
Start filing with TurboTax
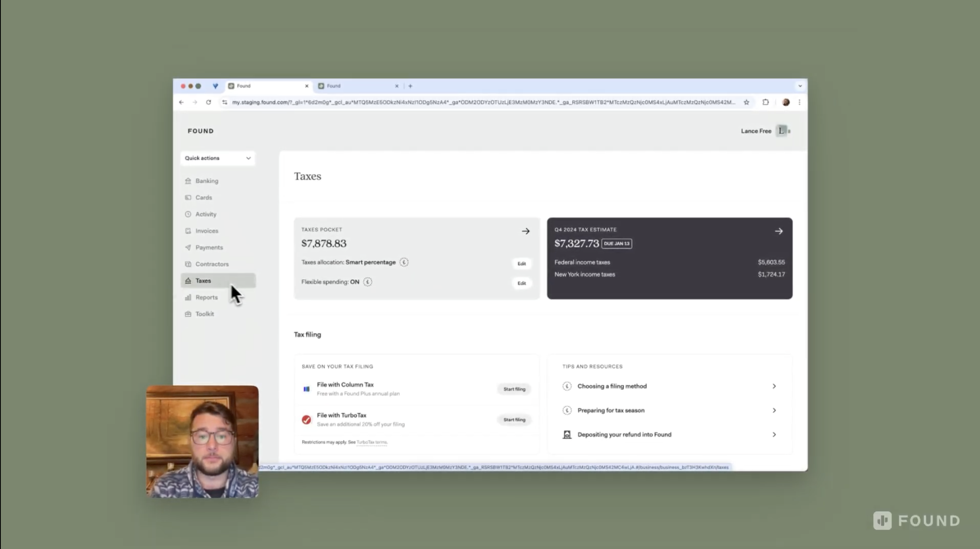coord(514,420)
